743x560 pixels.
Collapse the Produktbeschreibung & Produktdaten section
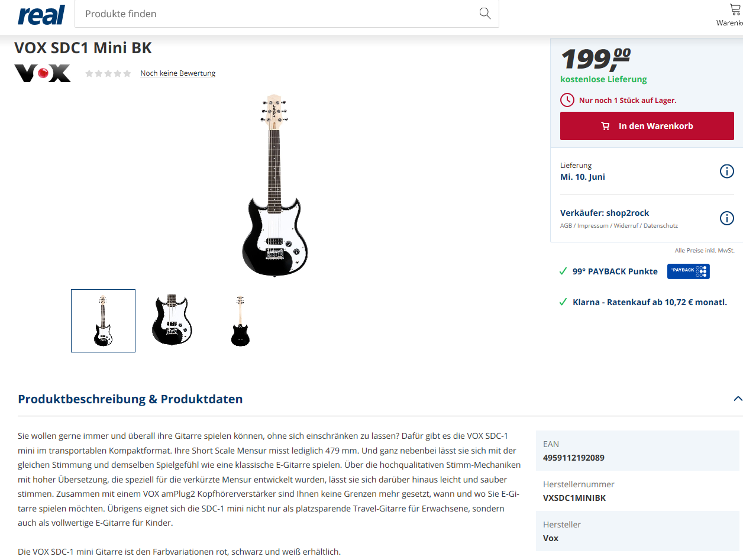click(x=737, y=399)
